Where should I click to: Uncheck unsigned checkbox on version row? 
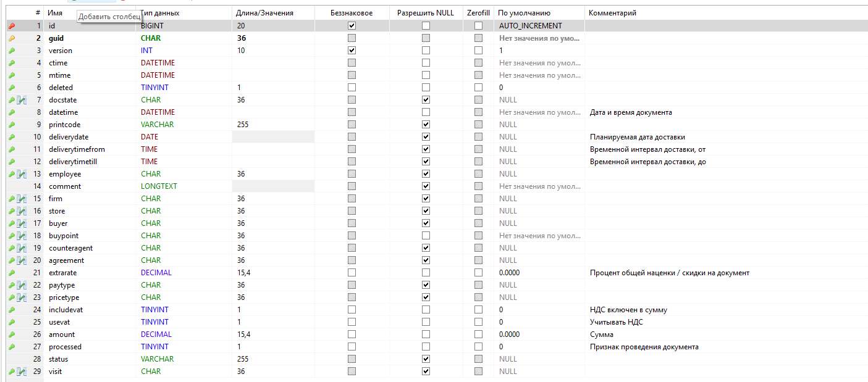point(352,51)
